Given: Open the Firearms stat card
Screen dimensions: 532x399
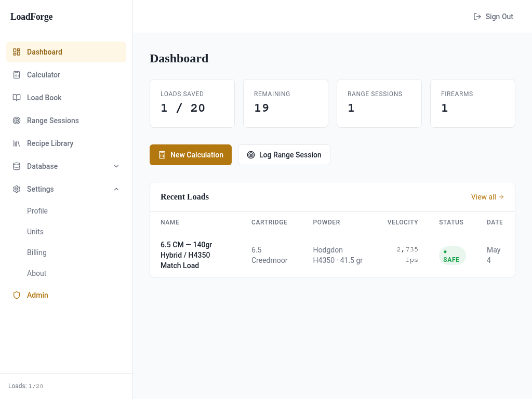Looking at the screenshot, I should pyautogui.click(x=473, y=103).
